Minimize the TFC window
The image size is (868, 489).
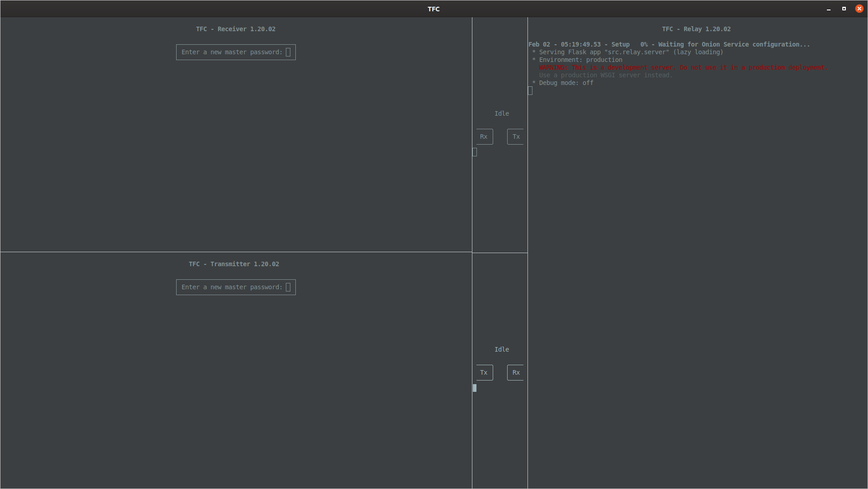click(829, 9)
